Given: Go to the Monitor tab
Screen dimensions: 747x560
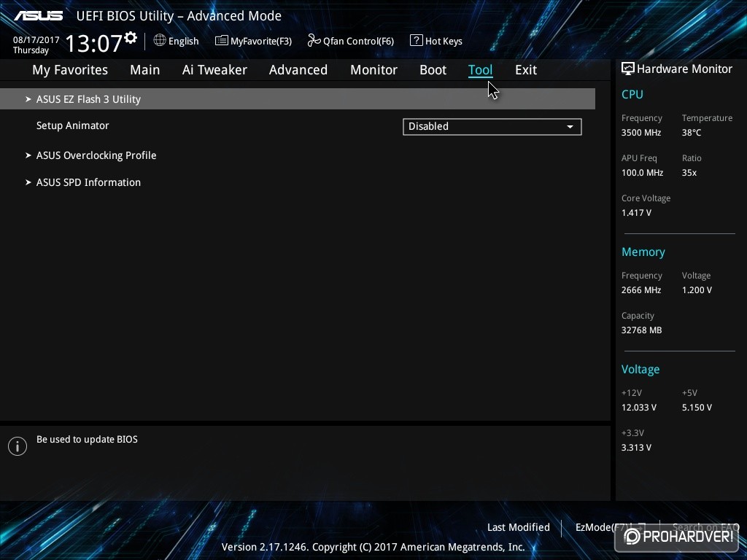Looking at the screenshot, I should pyautogui.click(x=374, y=70).
